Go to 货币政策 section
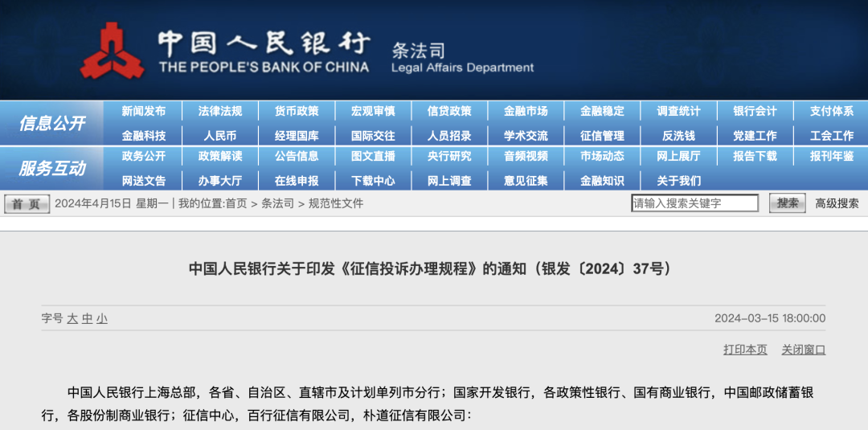 click(x=297, y=111)
